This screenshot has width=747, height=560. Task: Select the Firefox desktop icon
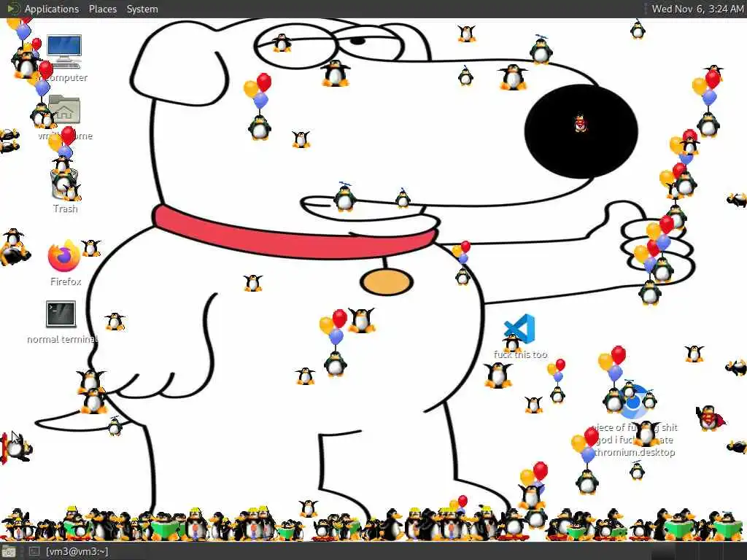tap(64, 256)
